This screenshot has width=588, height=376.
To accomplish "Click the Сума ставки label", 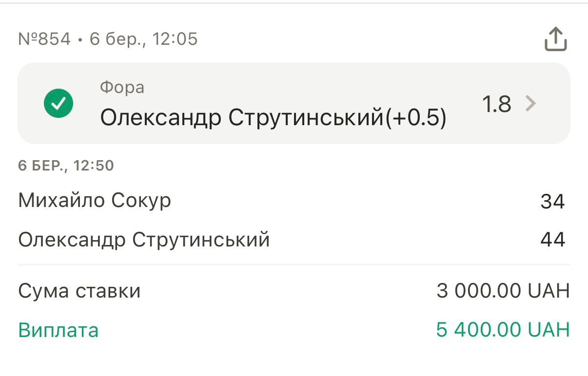I will pos(79,291).
